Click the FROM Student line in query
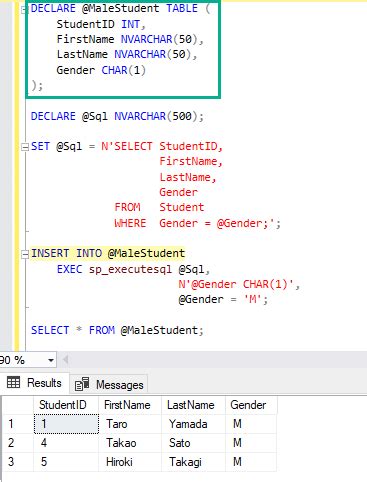367x482 pixels. click(159, 207)
